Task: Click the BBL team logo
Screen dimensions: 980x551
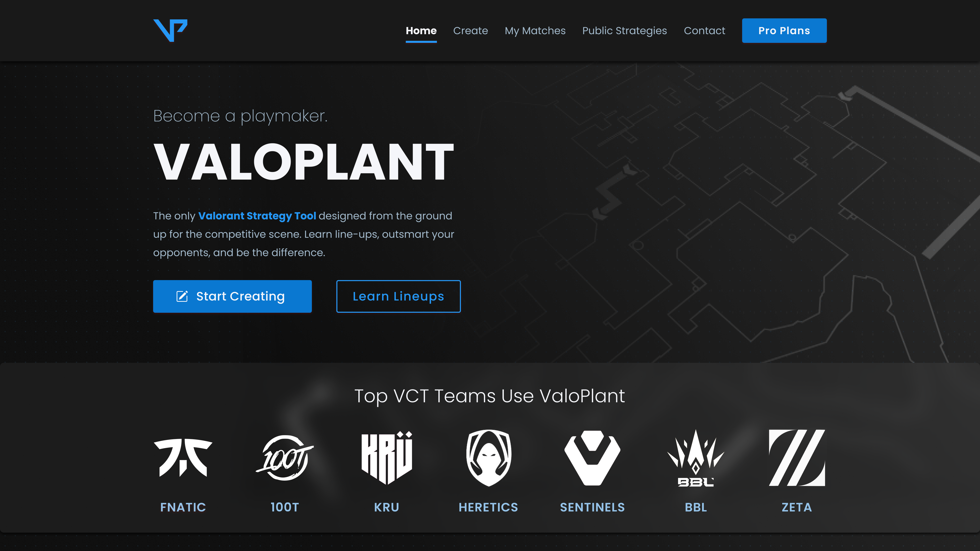Action: tap(695, 457)
